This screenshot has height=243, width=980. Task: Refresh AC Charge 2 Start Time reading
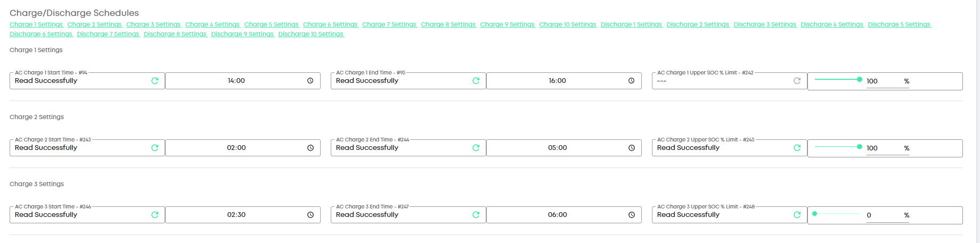[155, 148]
